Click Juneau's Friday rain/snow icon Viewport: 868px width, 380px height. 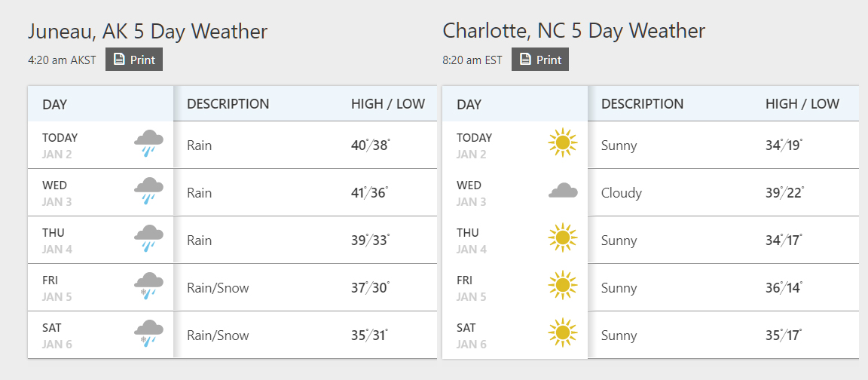pyautogui.click(x=148, y=286)
